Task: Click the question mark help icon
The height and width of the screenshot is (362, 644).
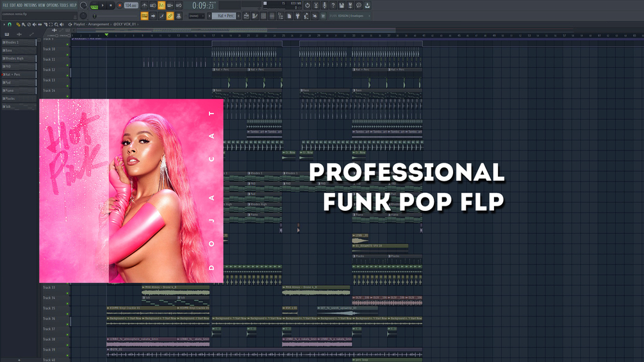Action: click(x=333, y=5)
